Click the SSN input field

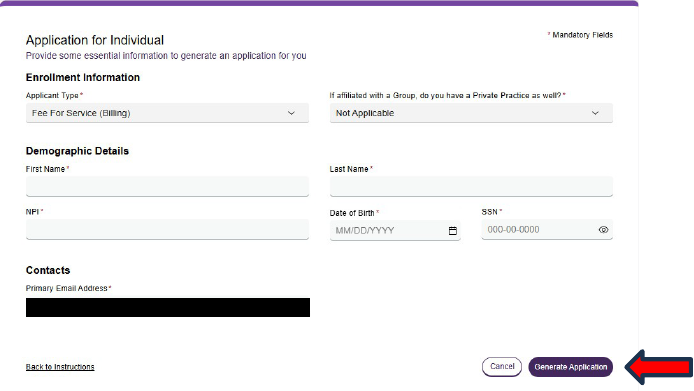(x=547, y=229)
